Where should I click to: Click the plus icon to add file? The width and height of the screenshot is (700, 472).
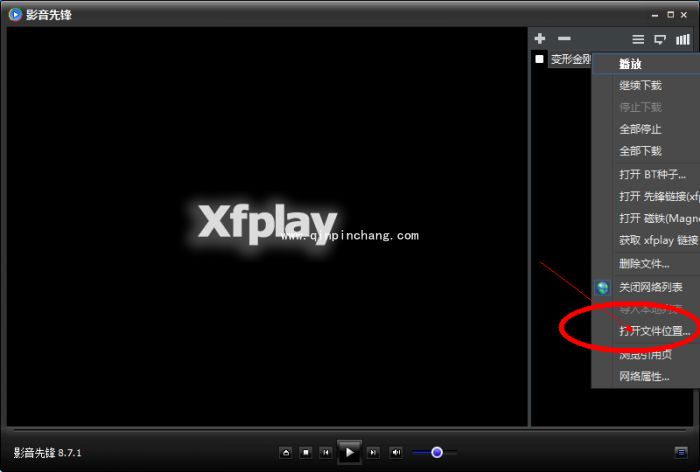(x=540, y=39)
